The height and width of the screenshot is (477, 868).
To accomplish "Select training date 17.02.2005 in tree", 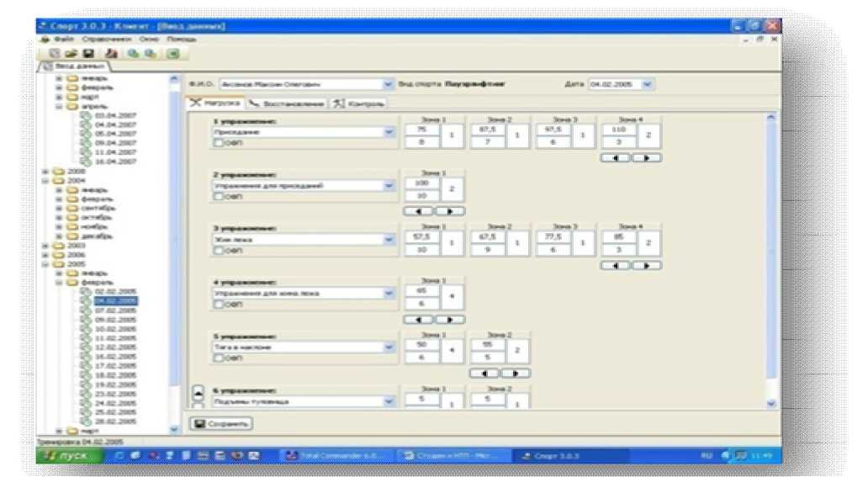I will coord(115,366).
